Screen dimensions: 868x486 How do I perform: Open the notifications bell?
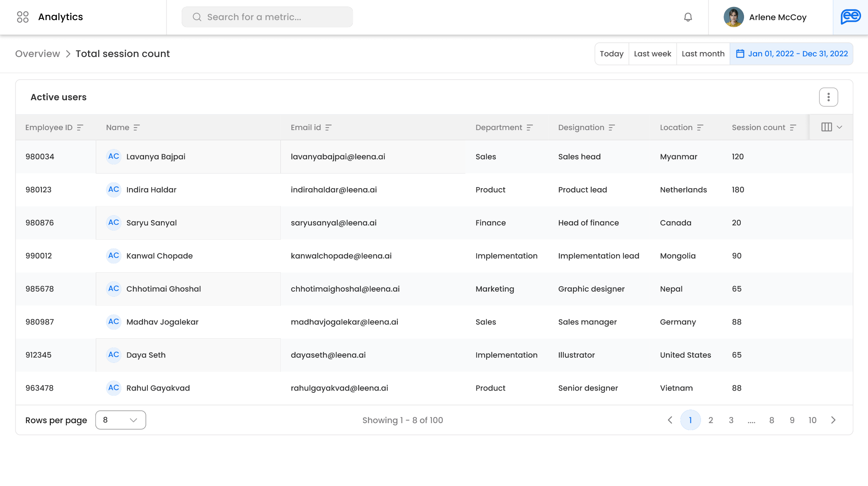(x=688, y=17)
